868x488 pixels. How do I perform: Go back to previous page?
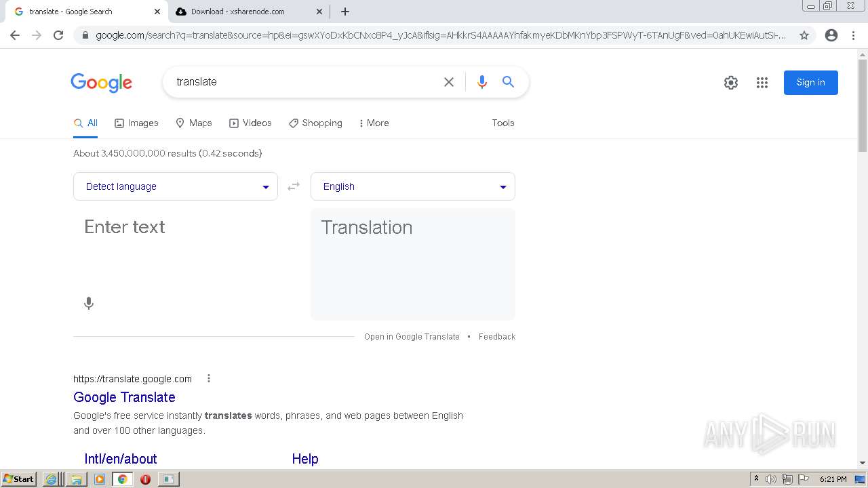pos(15,35)
